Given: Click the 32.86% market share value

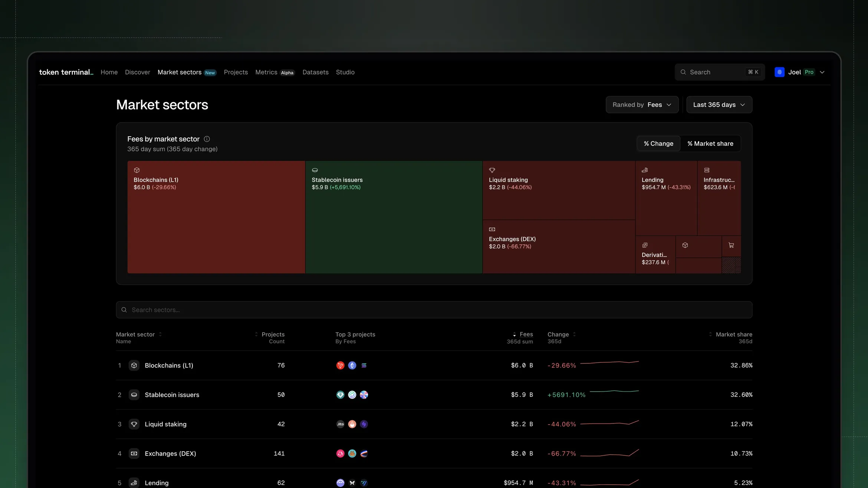Looking at the screenshot, I should pos(741,365).
